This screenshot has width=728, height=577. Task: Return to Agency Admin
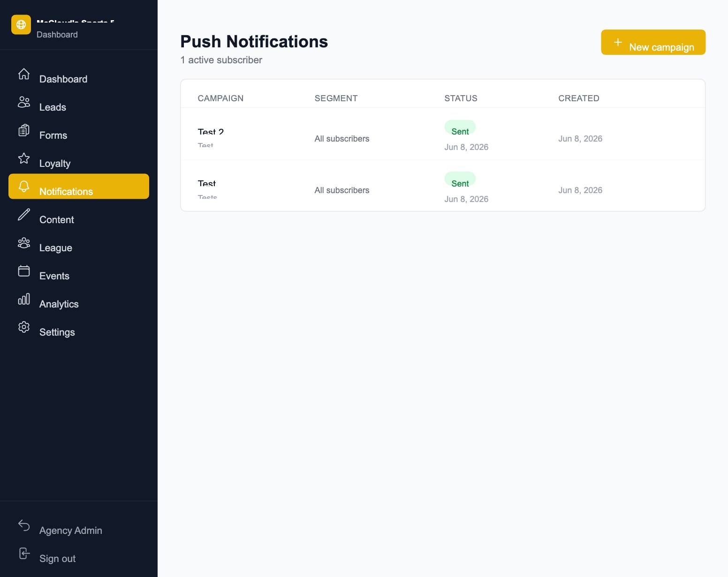tap(79, 525)
